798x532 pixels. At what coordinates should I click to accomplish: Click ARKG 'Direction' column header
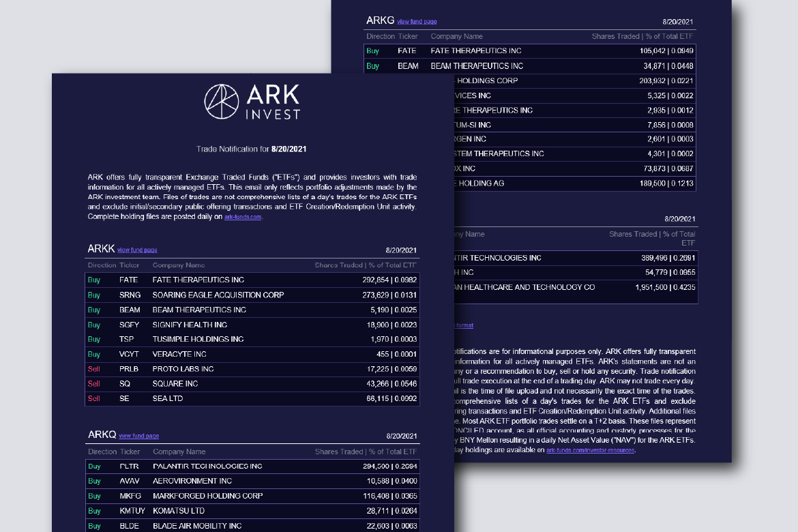pos(381,37)
